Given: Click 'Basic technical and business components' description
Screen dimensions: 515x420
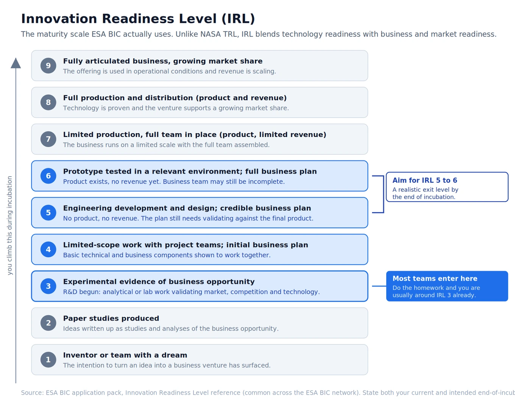Looking at the screenshot, I should click(x=167, y=255).
